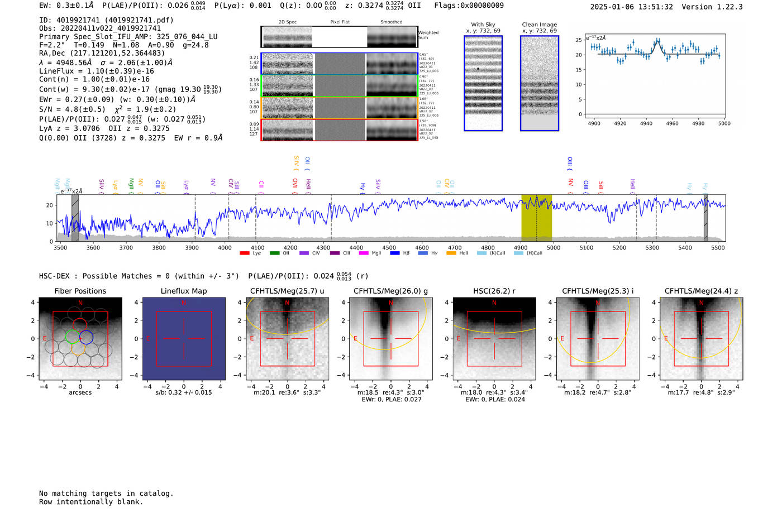Click the 'Row intentionally blank.' text
The height and width of the screenshot is (532, 782).
pyautogui.click(x=91, y=502)
